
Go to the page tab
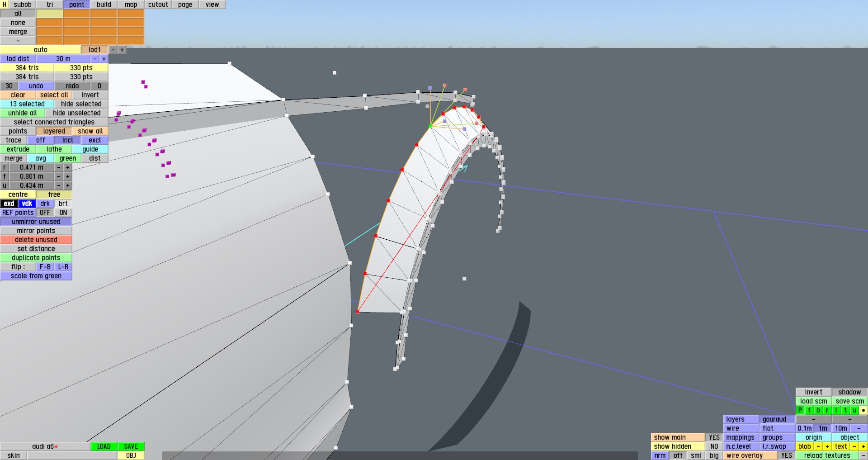click(185, 5)
